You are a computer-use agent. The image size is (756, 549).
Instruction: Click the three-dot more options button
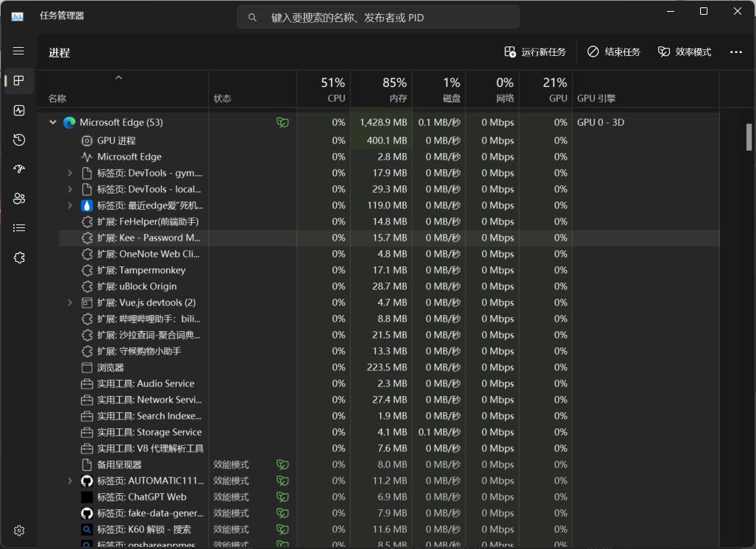click(735, 52)
